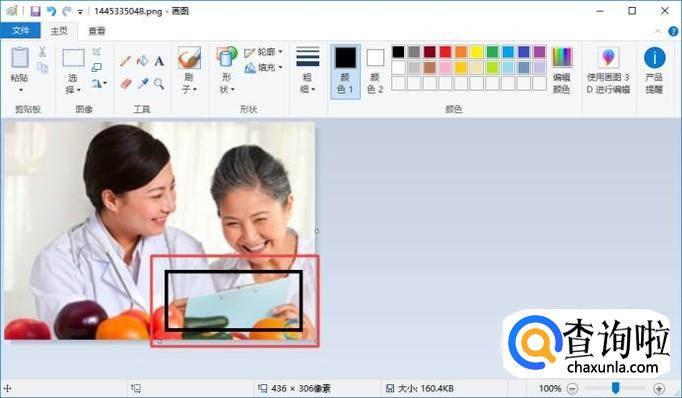
Task: Click the canvas right-edge resize handle
Action: (x=317, y=231)
